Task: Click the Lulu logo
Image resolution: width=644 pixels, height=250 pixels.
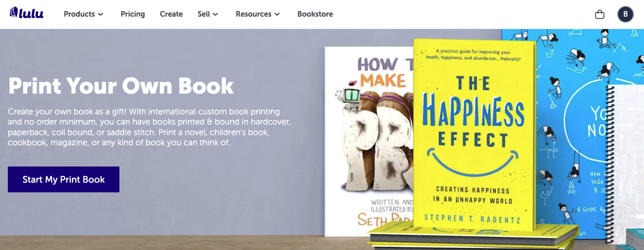Action: (x=26, y=13)
